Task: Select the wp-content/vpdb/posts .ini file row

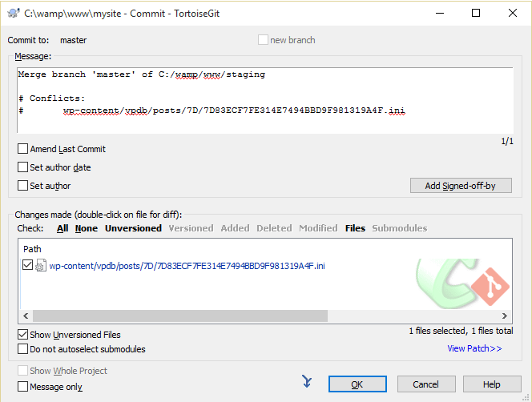Action: [187, 266]
